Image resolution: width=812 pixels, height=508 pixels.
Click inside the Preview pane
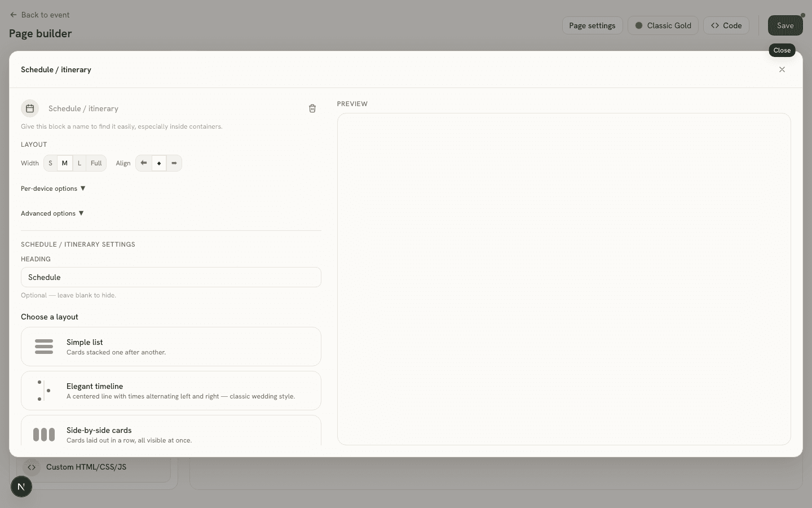(564, 279)
